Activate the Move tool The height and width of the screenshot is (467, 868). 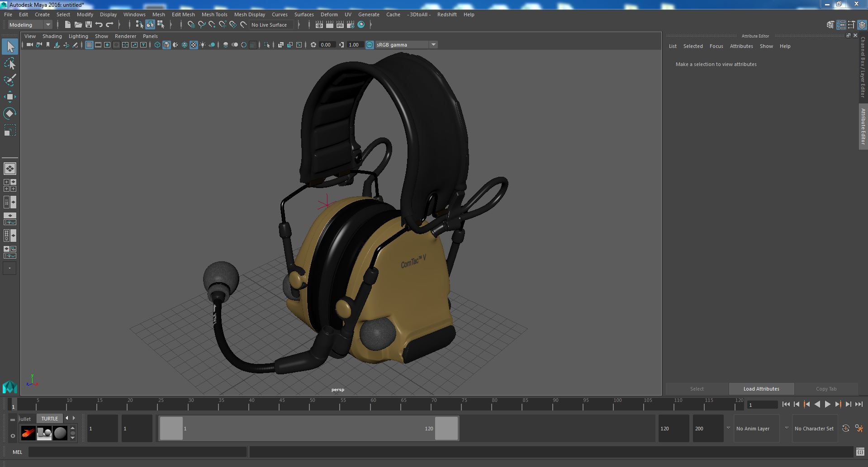point(10,97)
